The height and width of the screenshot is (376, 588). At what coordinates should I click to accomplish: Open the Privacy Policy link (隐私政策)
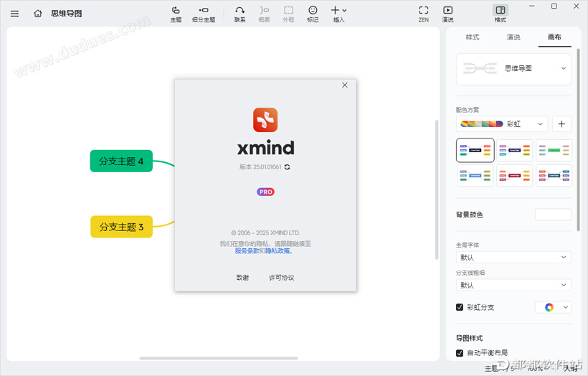click(x=278, y=251)
